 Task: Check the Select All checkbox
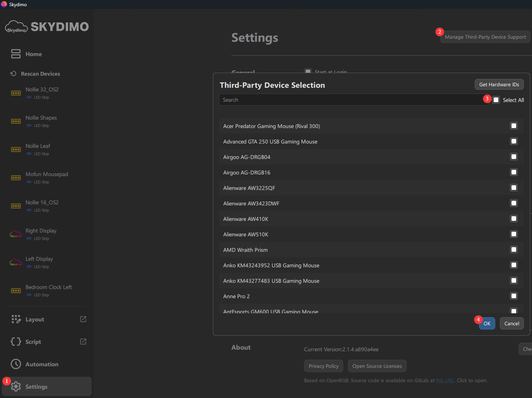tap(496, 100)
